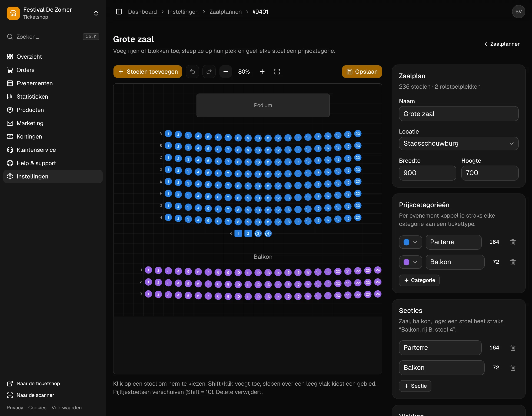Add a new Categorie
This screenshot has height=416, width=532.
[419, 280]
